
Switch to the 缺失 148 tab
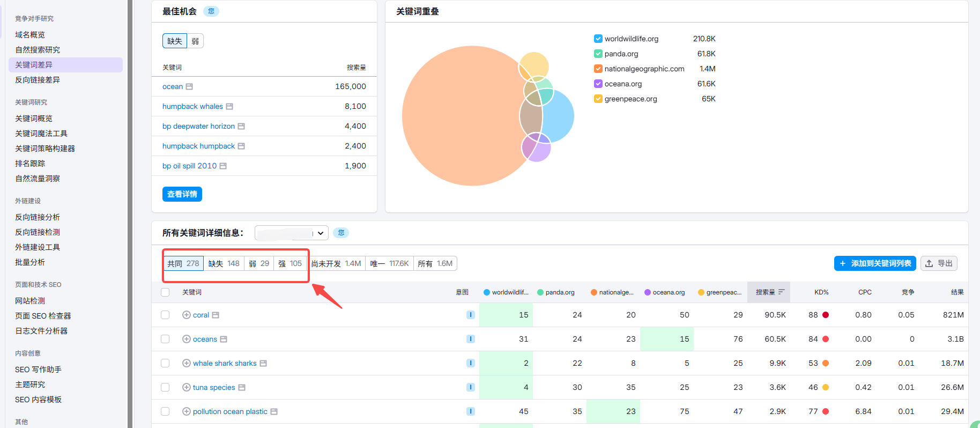point(224,263)
